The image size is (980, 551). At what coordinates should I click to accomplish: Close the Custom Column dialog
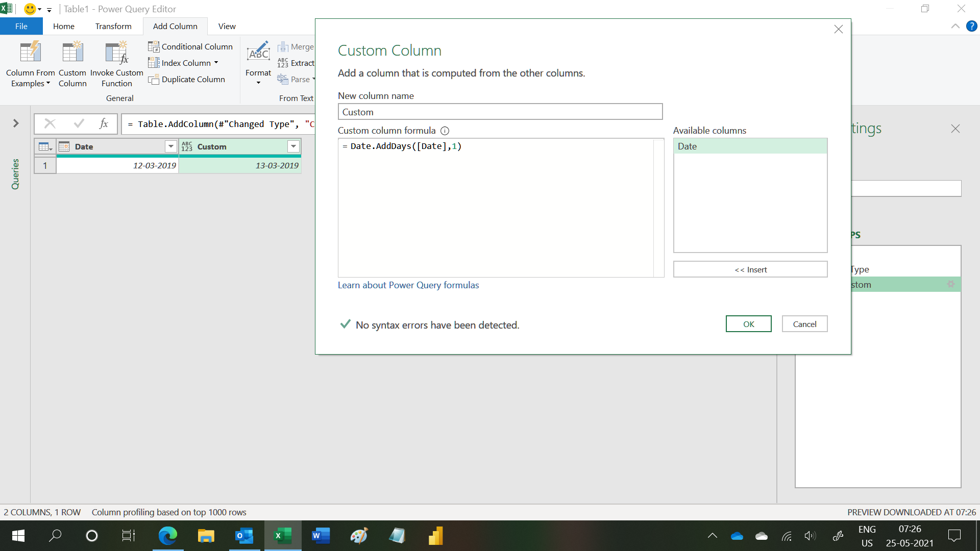click(838, 30)
